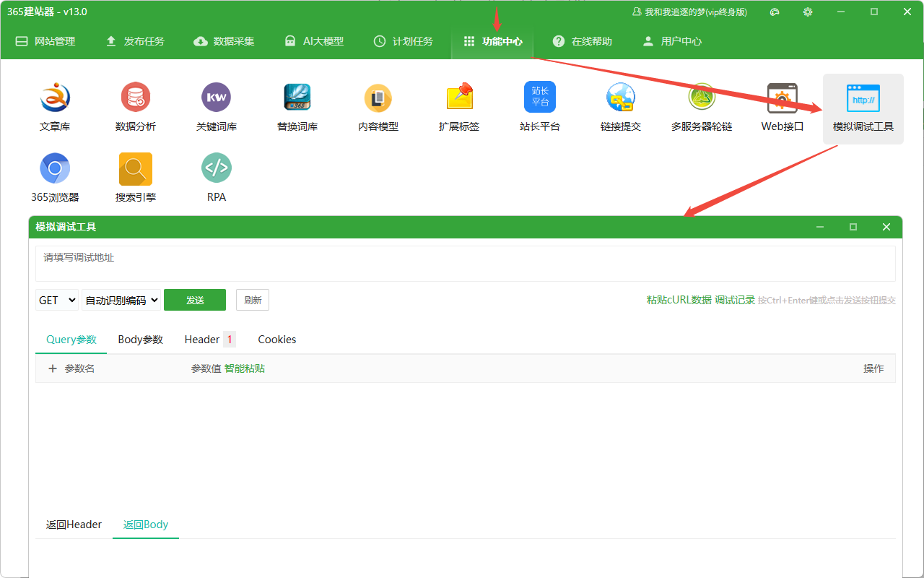Switch to the 返回Body tab

pyautogui.click(x=146, y=525)
